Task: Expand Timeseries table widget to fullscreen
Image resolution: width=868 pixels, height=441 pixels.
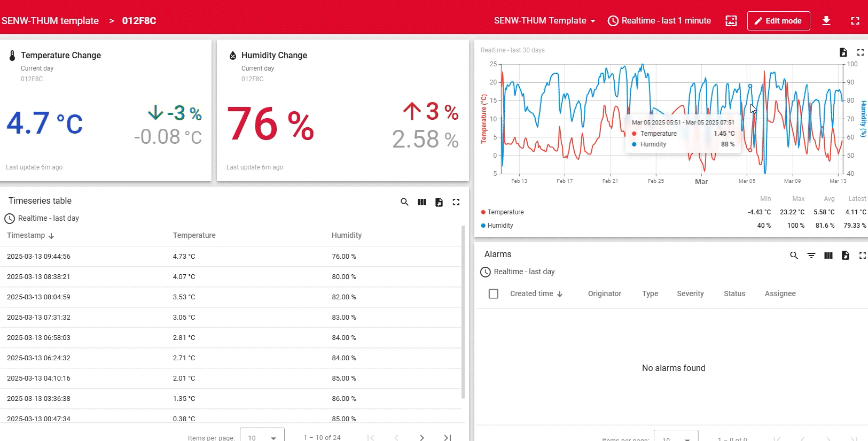Action: [456, 202]
